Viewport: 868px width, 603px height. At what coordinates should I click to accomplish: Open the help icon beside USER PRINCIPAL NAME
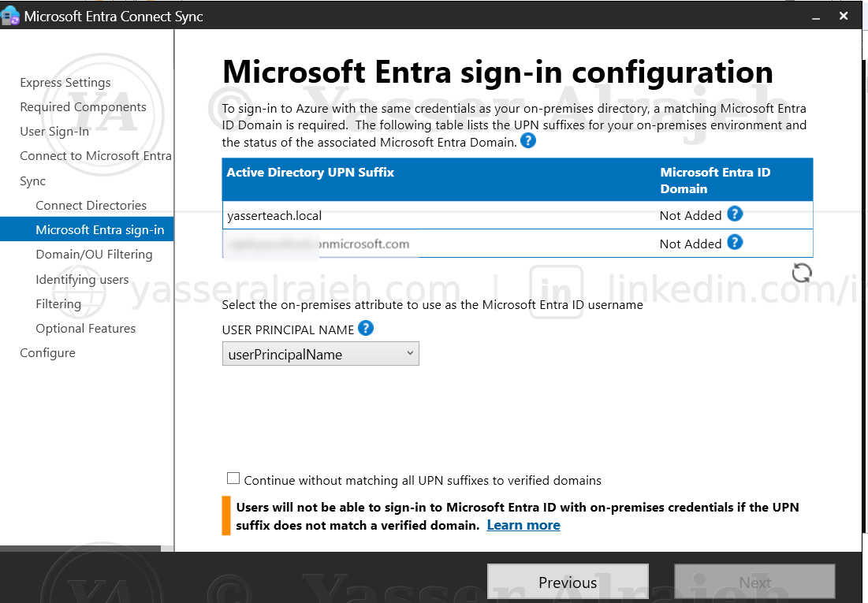click(365, 329)
